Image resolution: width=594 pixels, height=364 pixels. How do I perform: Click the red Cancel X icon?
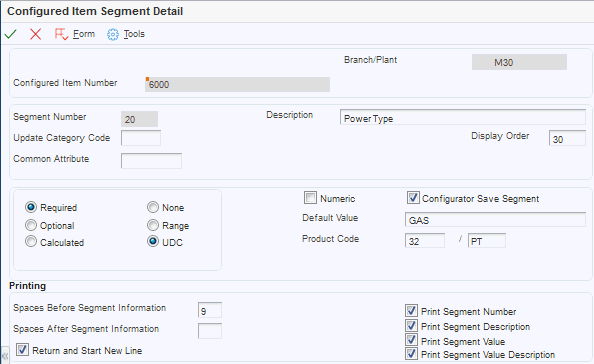coord(36,34)
